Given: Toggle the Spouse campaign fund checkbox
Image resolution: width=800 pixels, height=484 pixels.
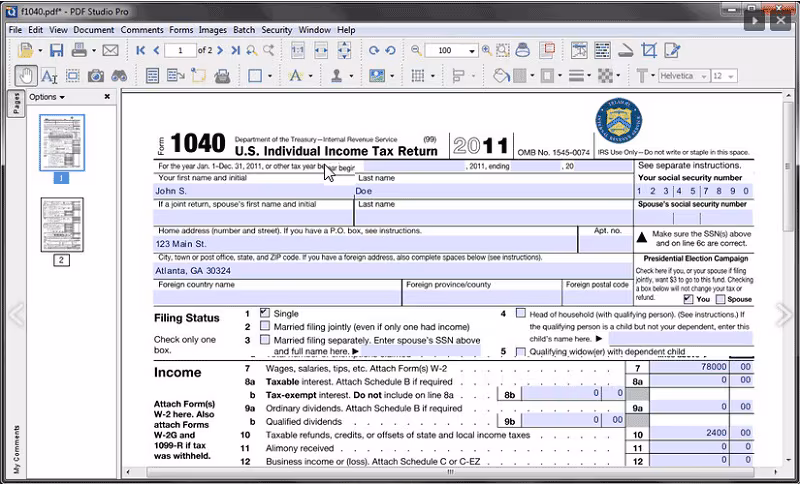Looking at the screenshot, I should [720, 299].
